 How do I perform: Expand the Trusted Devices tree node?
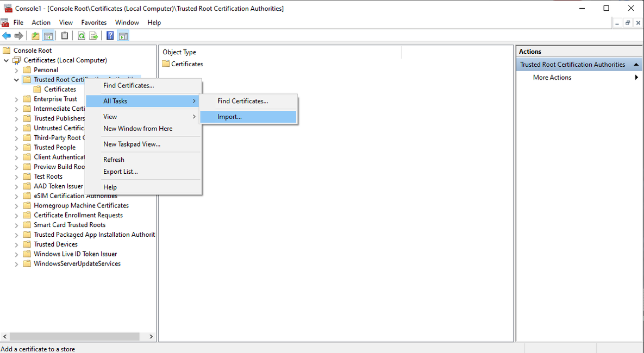[16, 244]
